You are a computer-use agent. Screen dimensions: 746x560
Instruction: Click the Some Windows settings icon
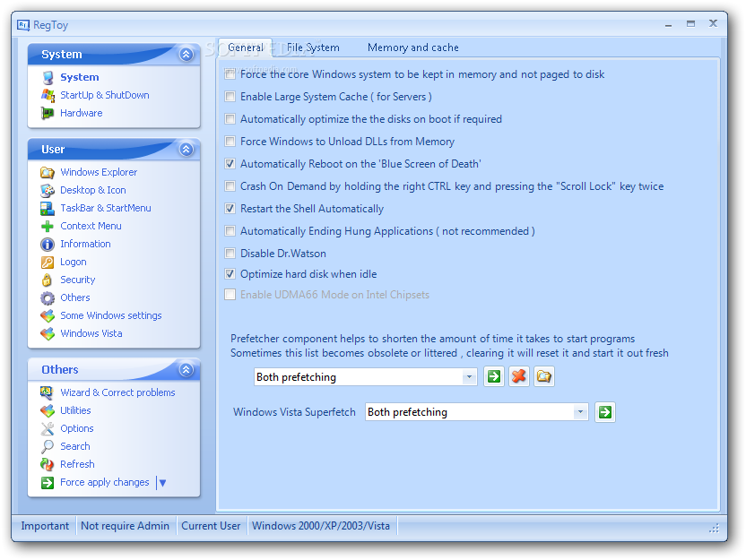pos(48,315)
